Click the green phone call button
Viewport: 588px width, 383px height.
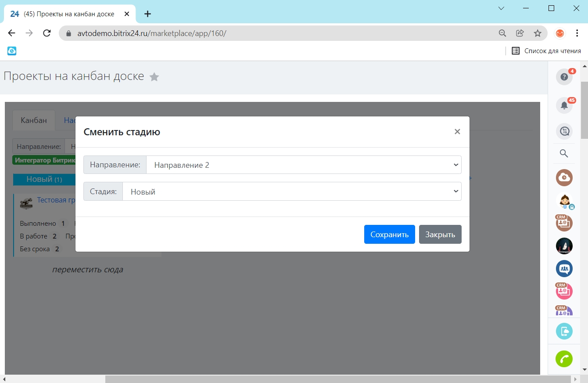coord(564,359)
